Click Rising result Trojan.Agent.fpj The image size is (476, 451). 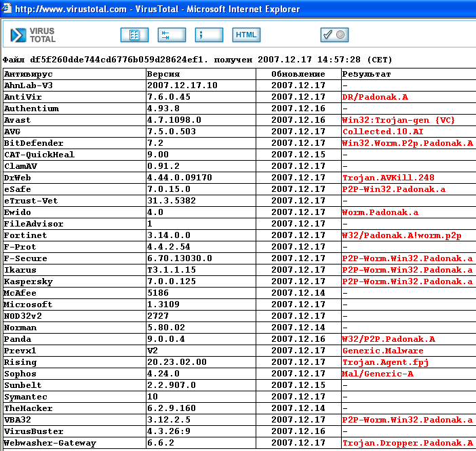[x=386, y=363]
